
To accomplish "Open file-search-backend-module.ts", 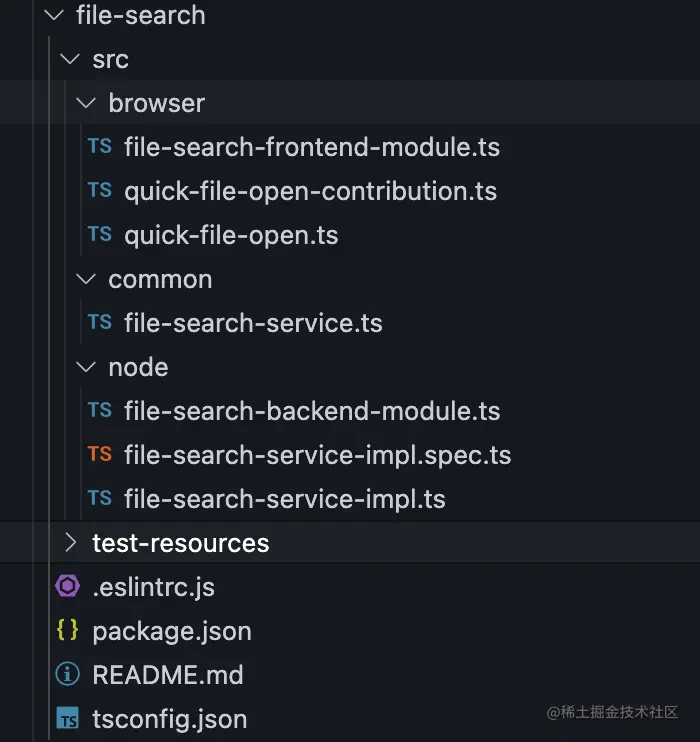I will (x=312, y=411).
